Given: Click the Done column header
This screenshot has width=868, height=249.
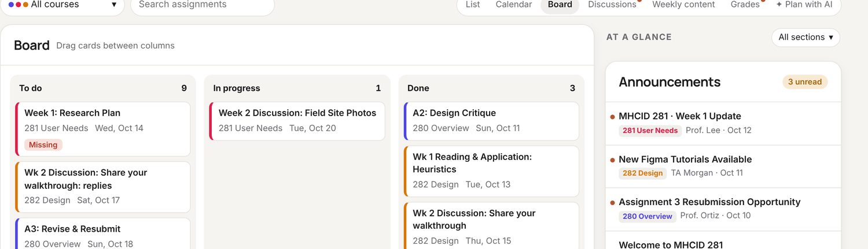Looking at the screenshot, I should tap(418, 88).
